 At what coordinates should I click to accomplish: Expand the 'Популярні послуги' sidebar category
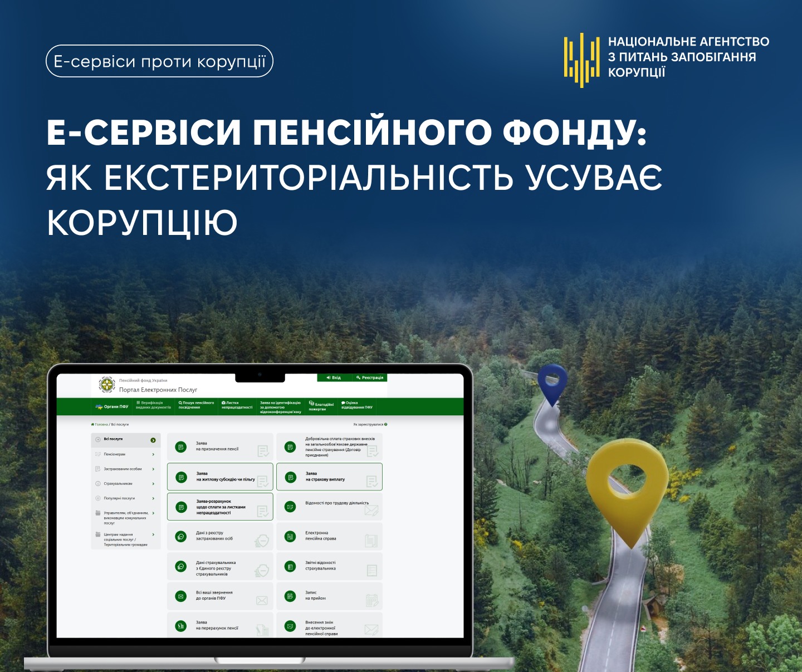(126, 498)
